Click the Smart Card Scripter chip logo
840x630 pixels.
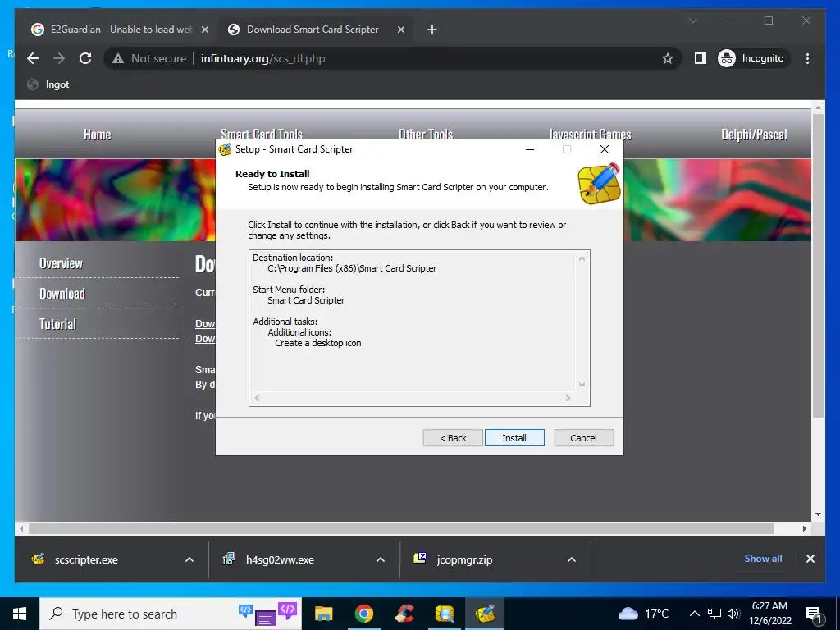pyautogui.click(x=600, y=184)
